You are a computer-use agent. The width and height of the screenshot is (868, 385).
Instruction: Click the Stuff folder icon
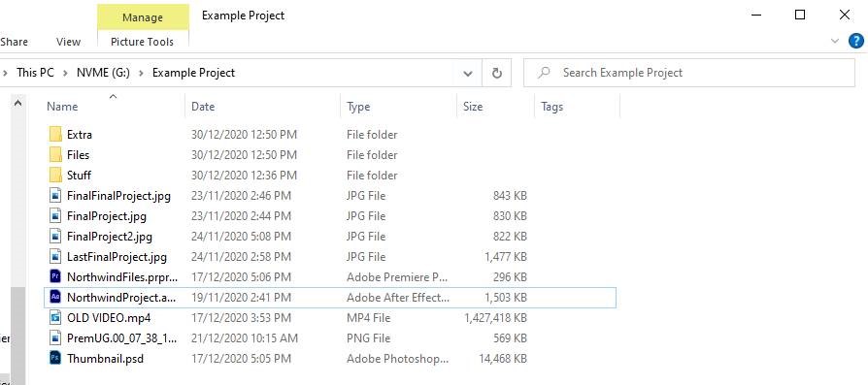tap(55, 176)
